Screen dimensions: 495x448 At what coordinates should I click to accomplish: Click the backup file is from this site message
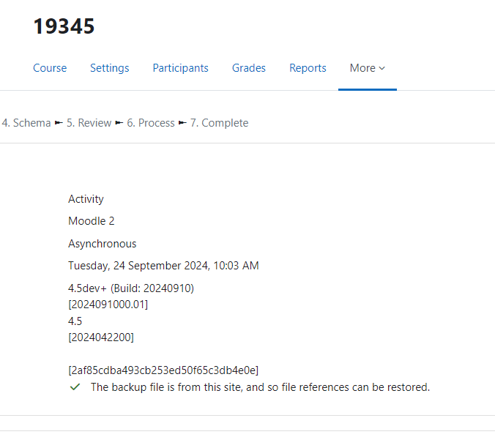(261, 387)
